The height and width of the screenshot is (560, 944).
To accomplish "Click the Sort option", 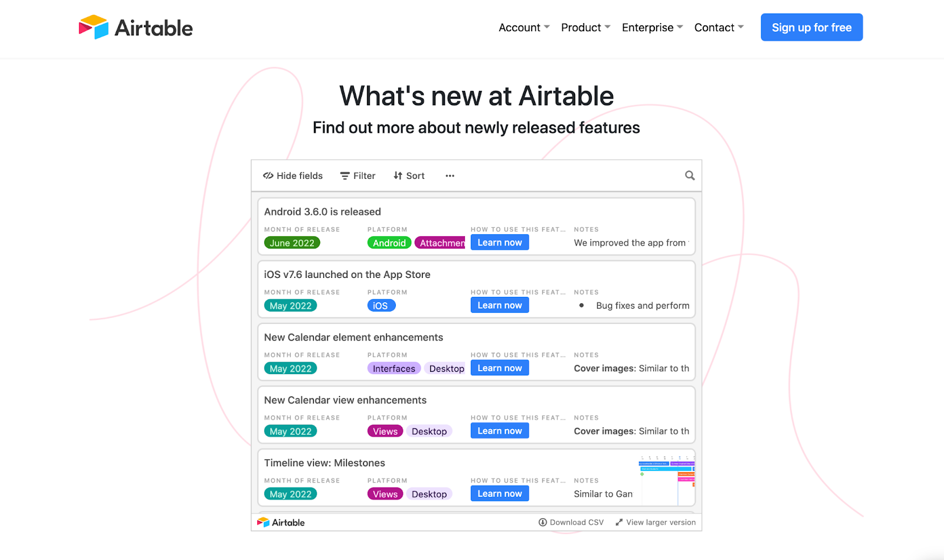I will pyautogui.click(x=409, y=176).
